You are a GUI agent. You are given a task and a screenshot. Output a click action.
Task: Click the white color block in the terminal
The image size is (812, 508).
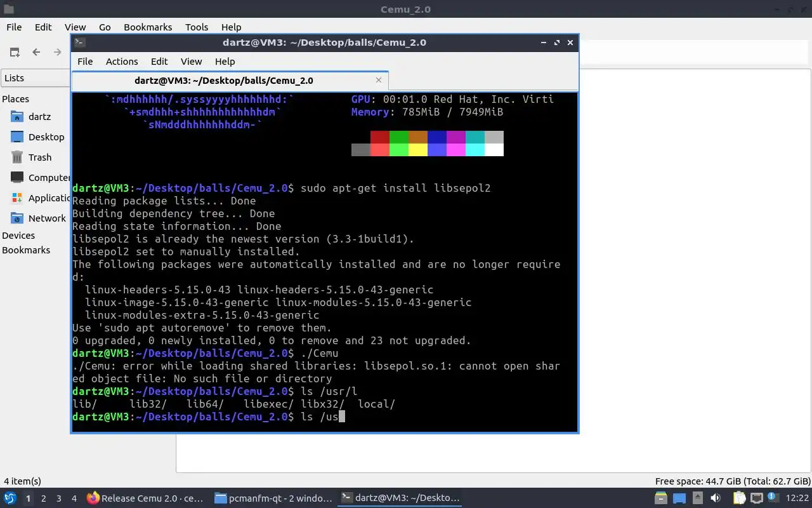(x=494, y=150)
